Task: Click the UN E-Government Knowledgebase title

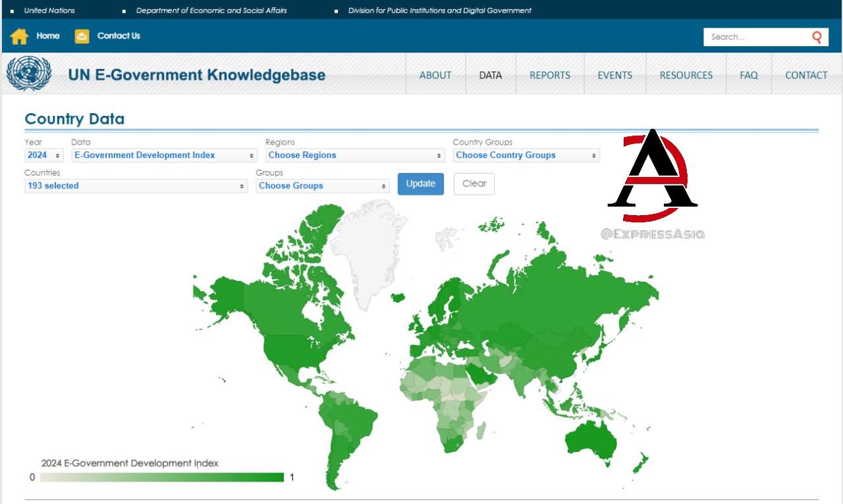Action: click(197, 75)
